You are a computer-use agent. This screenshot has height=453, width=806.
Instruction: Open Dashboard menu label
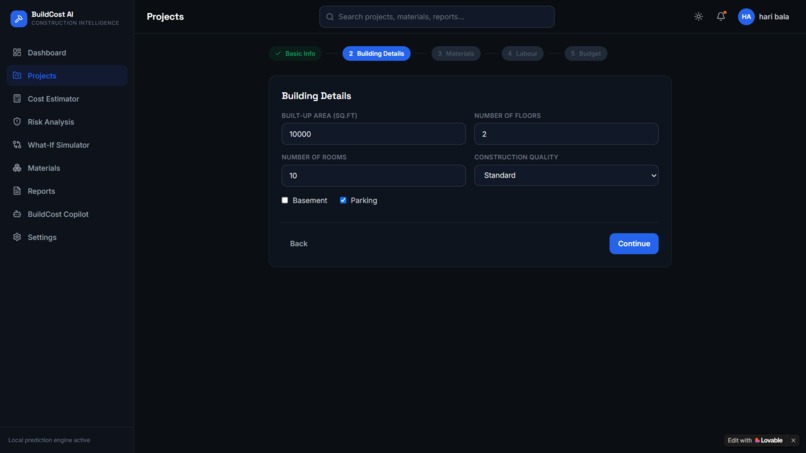coord(47,52)
